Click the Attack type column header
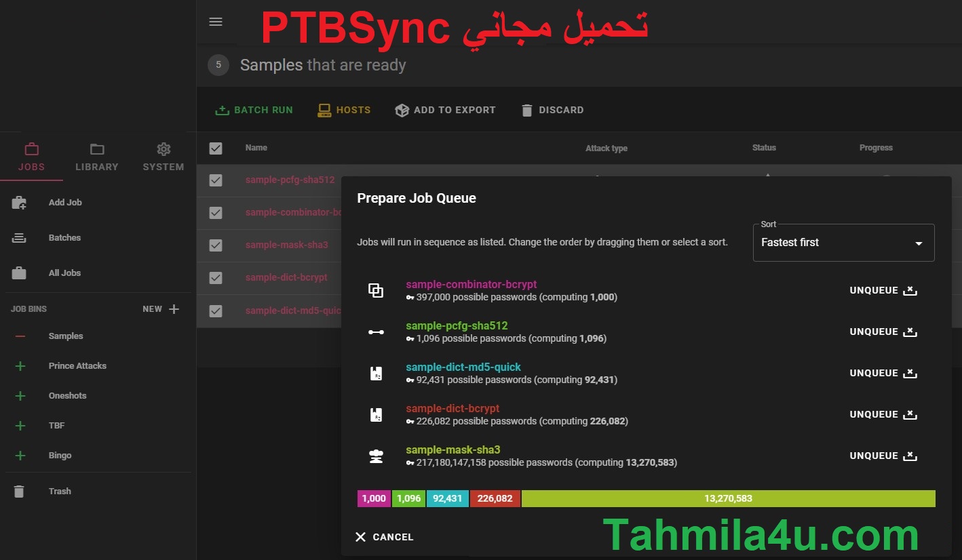 [607, 148]
